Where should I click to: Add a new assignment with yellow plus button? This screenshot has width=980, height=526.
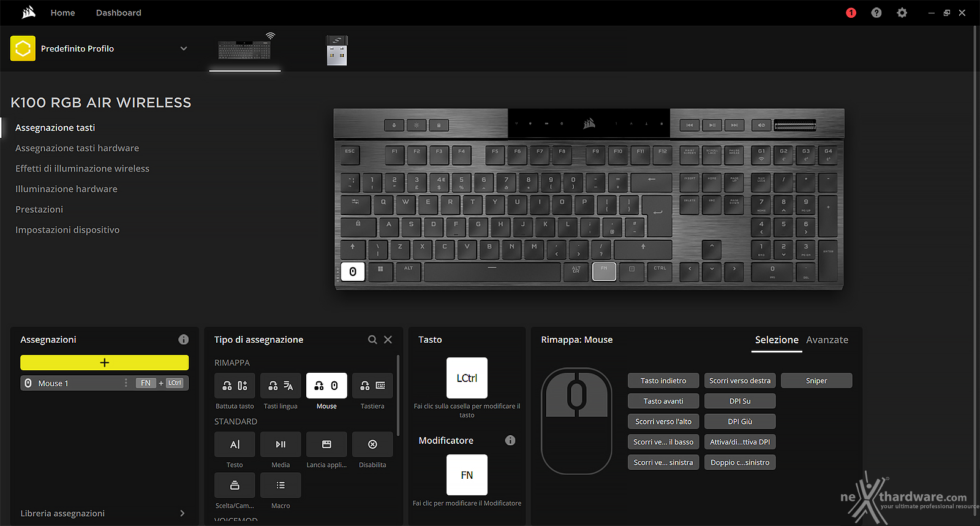pos(104,362)
